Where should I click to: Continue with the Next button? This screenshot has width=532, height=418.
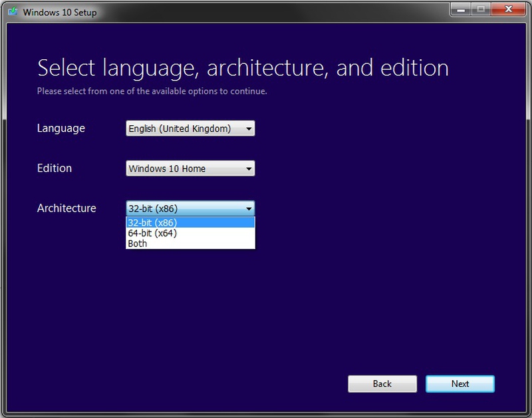click(460, 383)
